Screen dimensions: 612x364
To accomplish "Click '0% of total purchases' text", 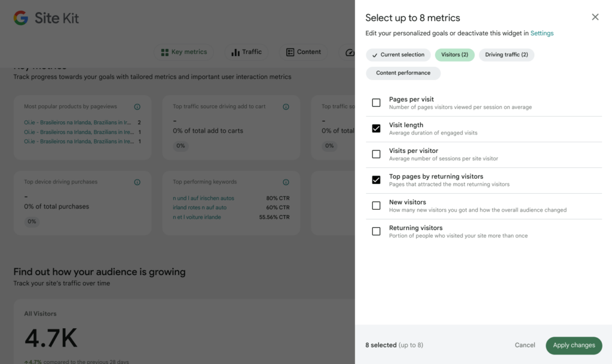I will 57,206.
